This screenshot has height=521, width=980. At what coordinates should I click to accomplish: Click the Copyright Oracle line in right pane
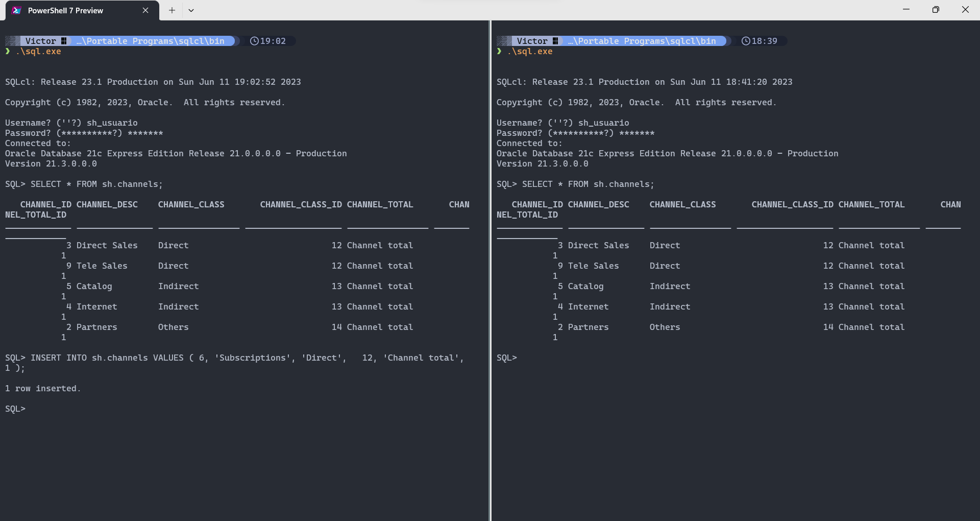636,102
